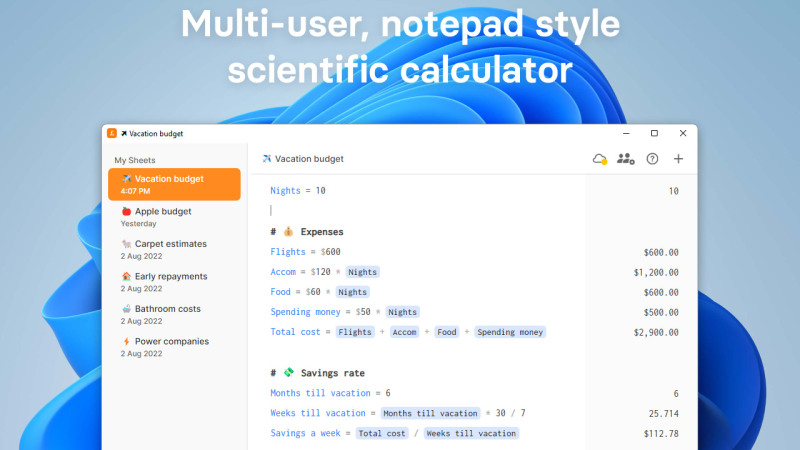Click the $112.78 savings result
Viewport: 800px width, 450px height.
point(661,434)
